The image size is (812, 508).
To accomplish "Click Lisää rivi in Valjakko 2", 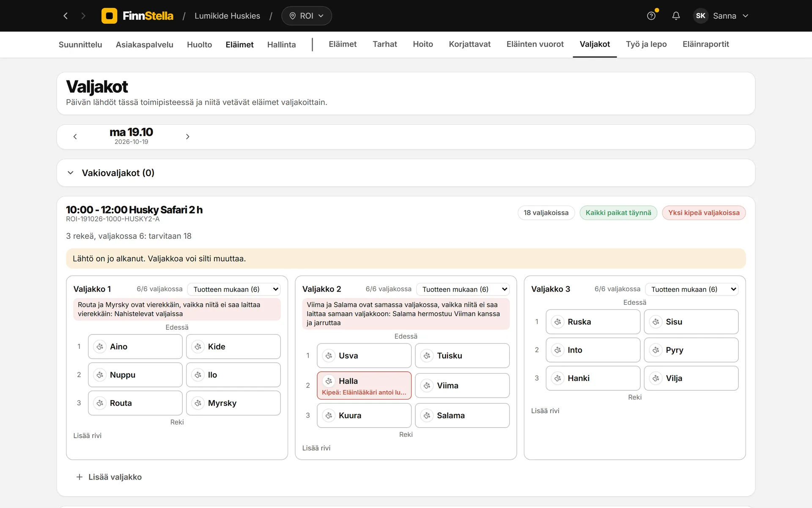I will (316, 448).
